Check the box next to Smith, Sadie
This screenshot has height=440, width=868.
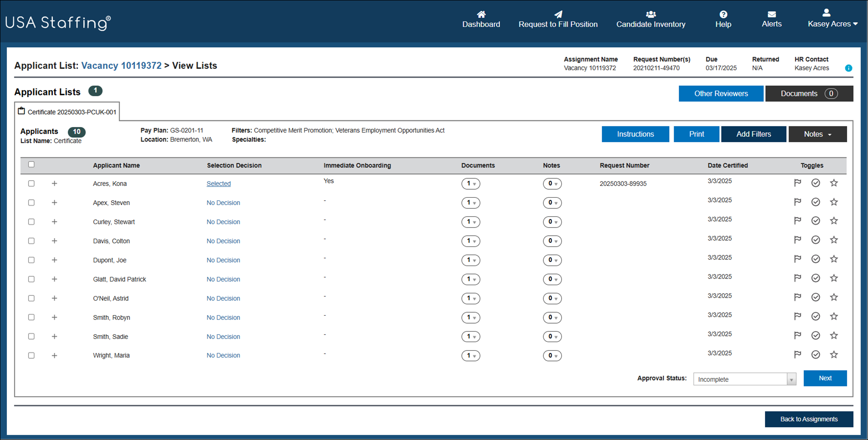31,336
